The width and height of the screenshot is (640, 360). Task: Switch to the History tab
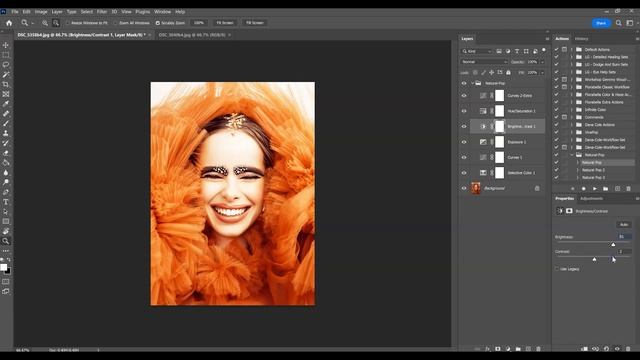(581, 39)
